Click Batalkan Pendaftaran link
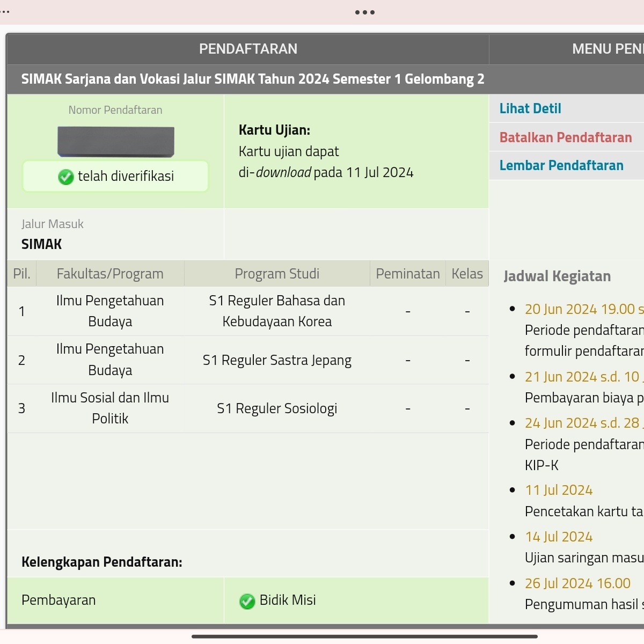 566,137
